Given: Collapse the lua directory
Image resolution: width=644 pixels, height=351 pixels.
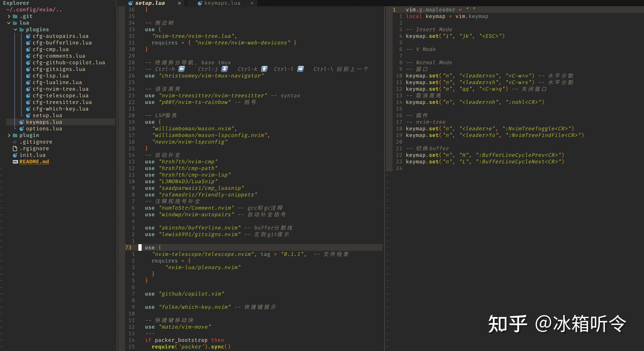Looking at the screenshot, I should 9,23.
